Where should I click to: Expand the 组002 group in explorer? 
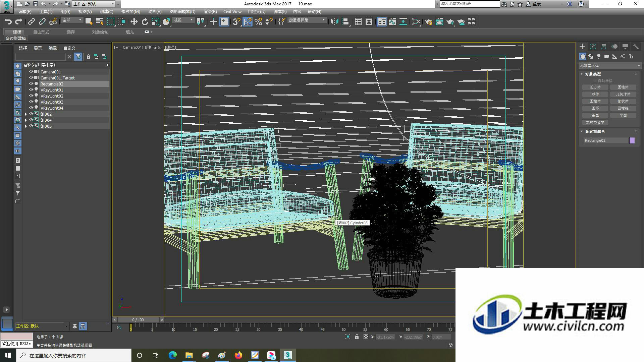coord(26,114)
